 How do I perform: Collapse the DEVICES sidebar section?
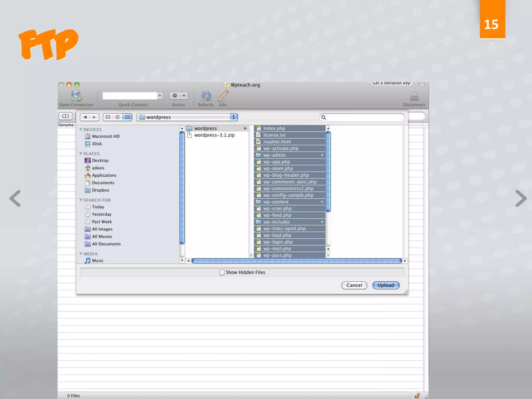(x=81, y=129)
